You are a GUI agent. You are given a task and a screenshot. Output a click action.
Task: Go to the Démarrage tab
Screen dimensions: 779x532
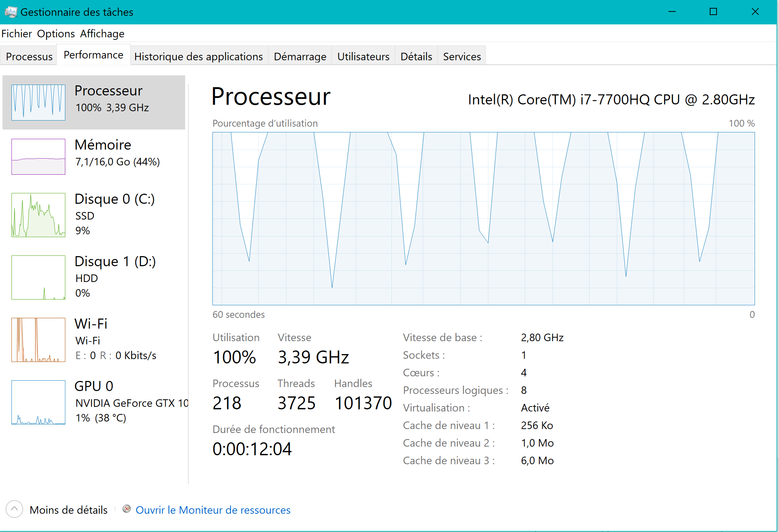(x=300, y=57)
